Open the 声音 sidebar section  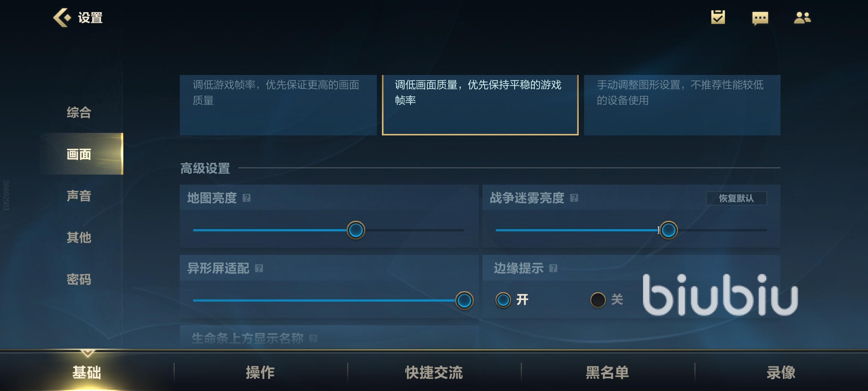tap(79, 196)
